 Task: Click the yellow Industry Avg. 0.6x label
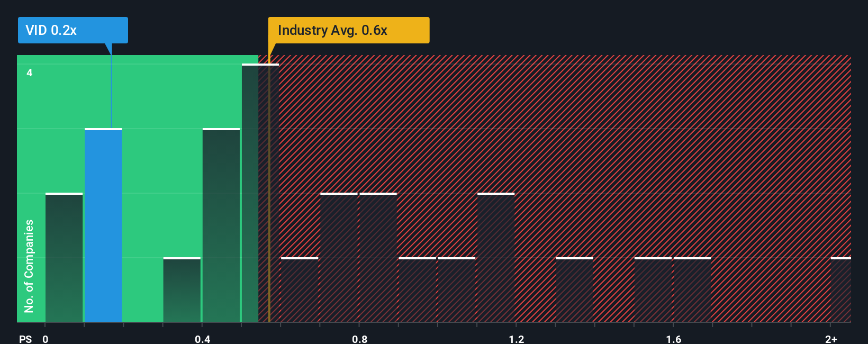[x=349, y=30]
